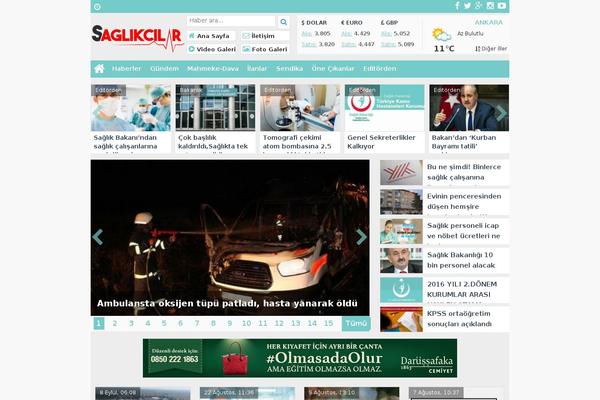
Task: Open the Twitter social icon
Action: pos(468,6)
